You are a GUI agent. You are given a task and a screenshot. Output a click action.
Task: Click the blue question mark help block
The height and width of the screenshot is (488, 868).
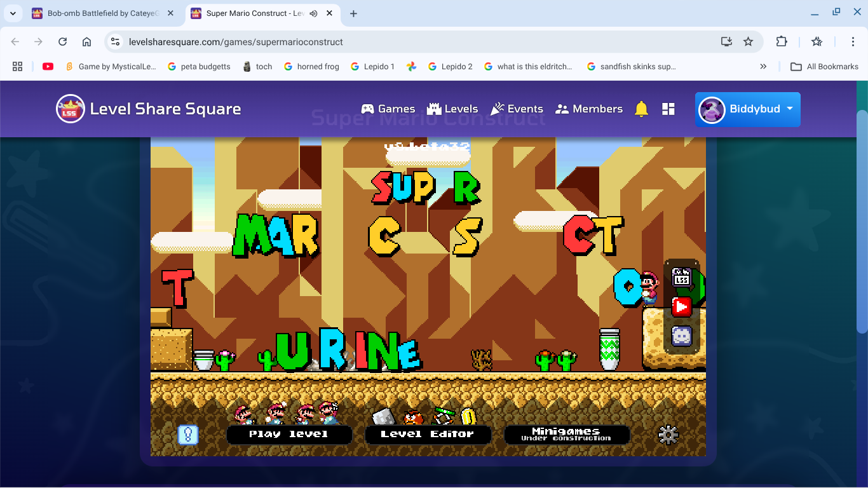click(188, 435)
